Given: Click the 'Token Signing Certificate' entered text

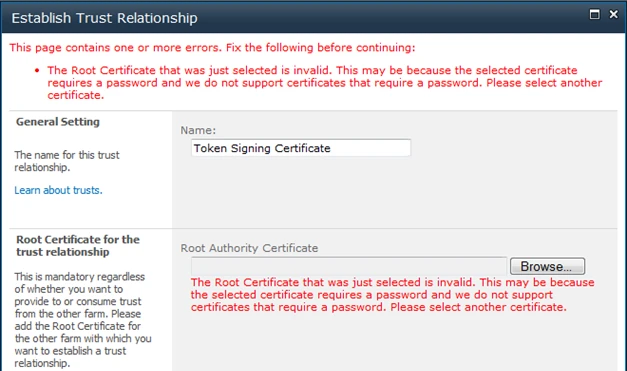Looking at the screenshot, I should (262, 148).
